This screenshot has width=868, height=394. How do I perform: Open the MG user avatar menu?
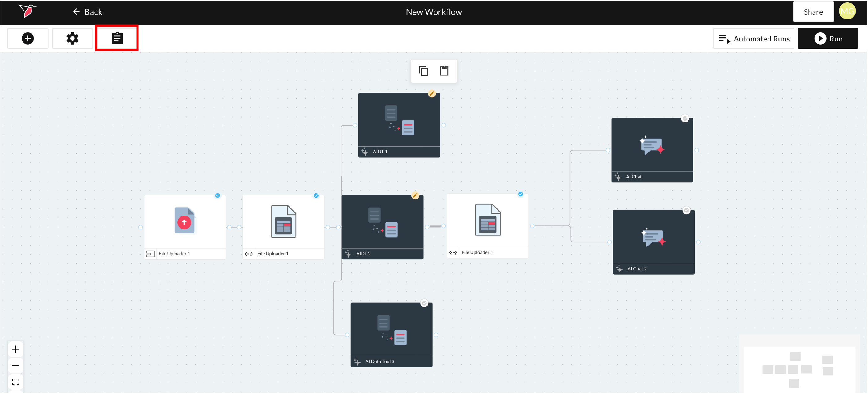(847, 11)
